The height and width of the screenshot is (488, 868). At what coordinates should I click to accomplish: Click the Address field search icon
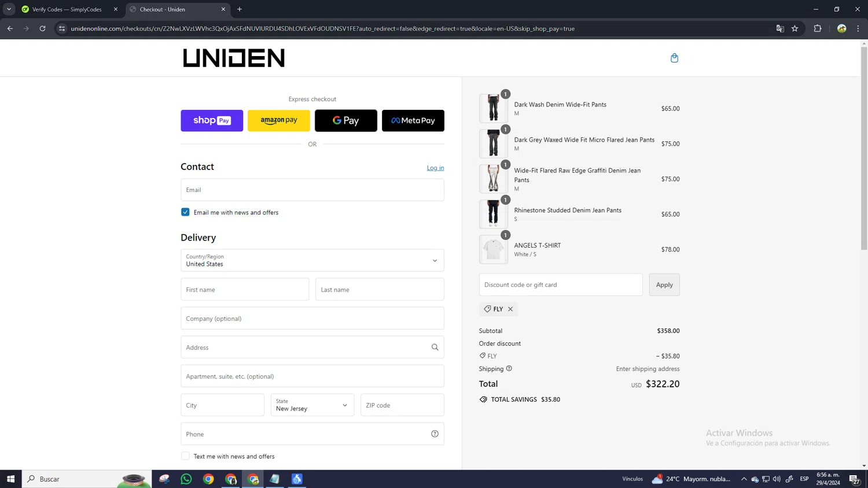tap(435, 347)
